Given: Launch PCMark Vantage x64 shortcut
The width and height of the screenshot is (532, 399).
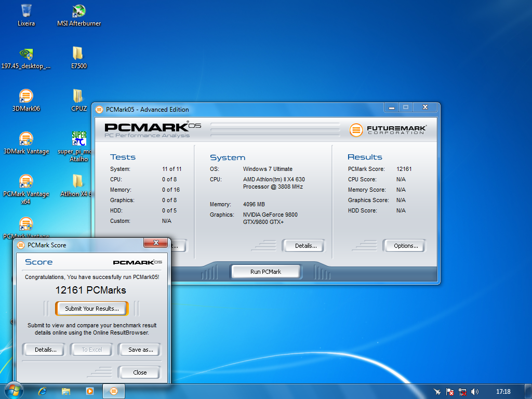Looking at the screenshot, I should 26,189.
